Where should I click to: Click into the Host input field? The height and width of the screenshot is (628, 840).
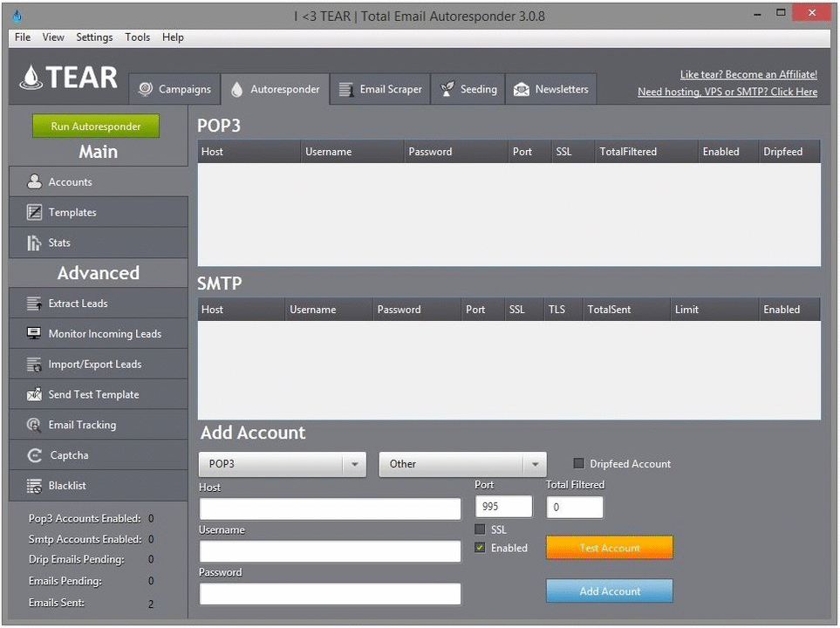330,509
